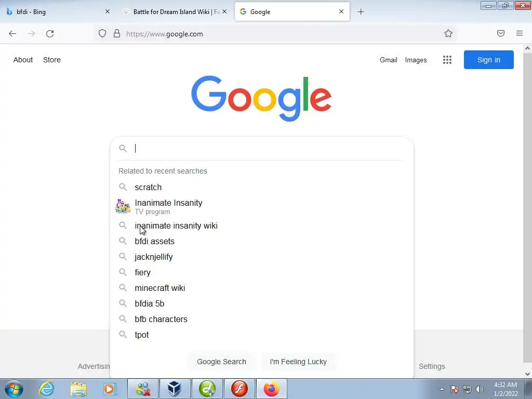The height and width of the screenshot is (399, 532).
Task: Close the bfdi - Bing tab
Action: pyautogui.click(x=107, y=11)
